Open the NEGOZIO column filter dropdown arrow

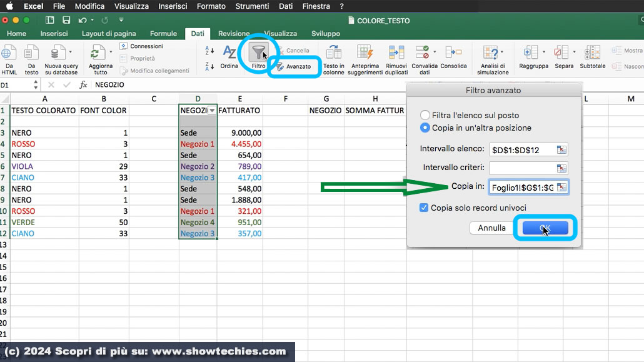pyautogui.click(x=211, y=110)
